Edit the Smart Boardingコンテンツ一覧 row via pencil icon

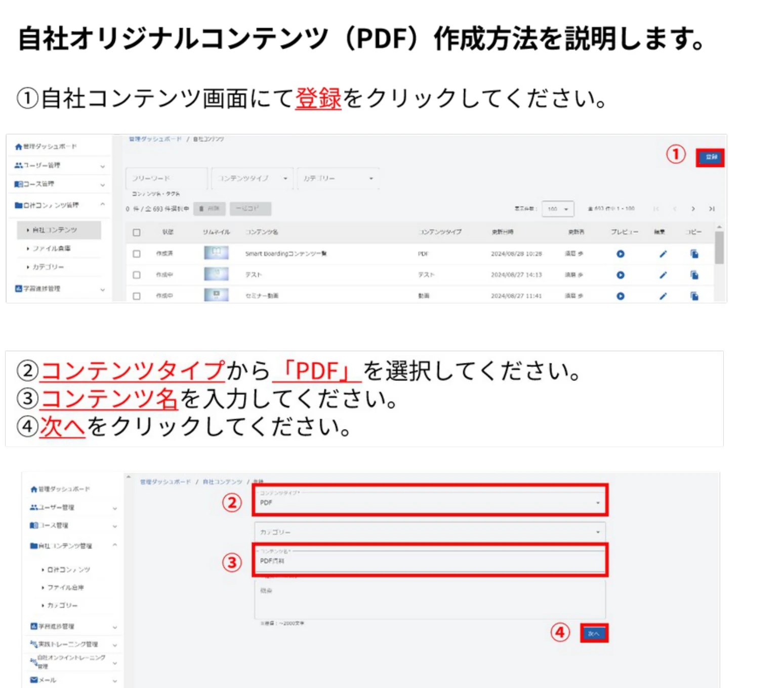tap(663, 254)
